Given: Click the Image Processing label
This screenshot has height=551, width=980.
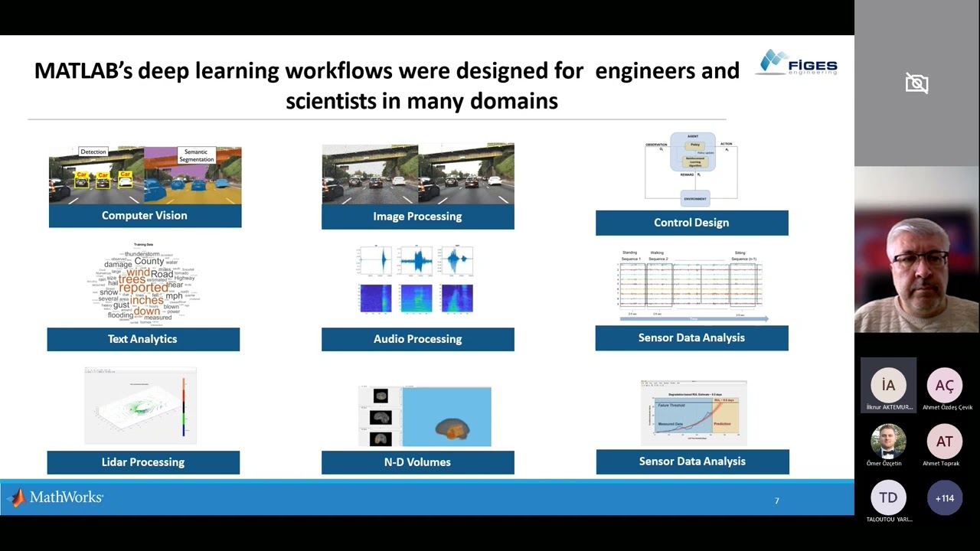Looking at the screenshot, I should pos(418,217).
